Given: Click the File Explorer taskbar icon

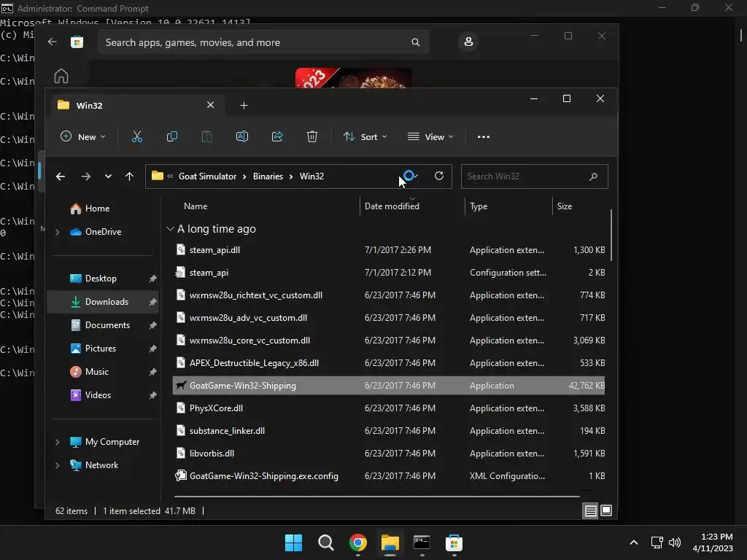Looking at the screenshot, I should click(x=390, y=542).
